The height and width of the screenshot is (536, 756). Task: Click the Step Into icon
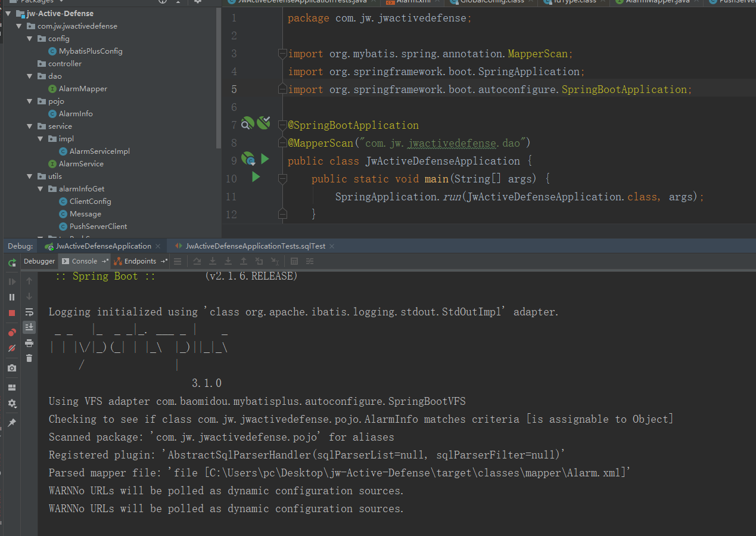(213, 261)
